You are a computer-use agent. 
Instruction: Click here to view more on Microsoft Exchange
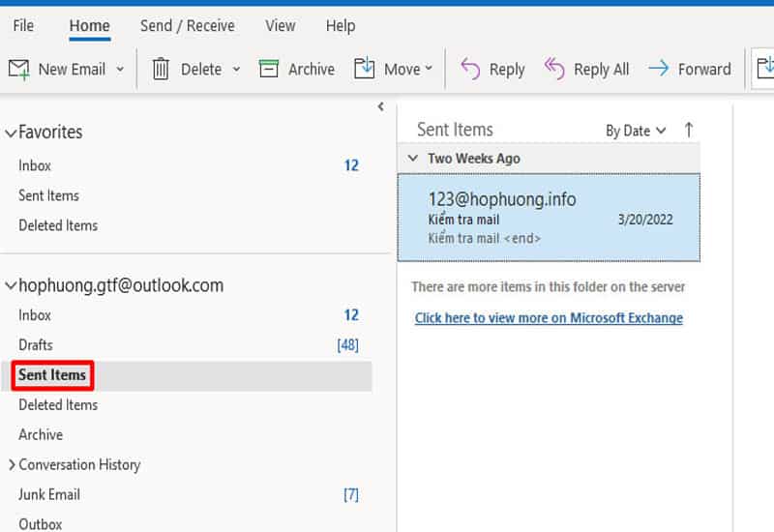tap(549, 318)
